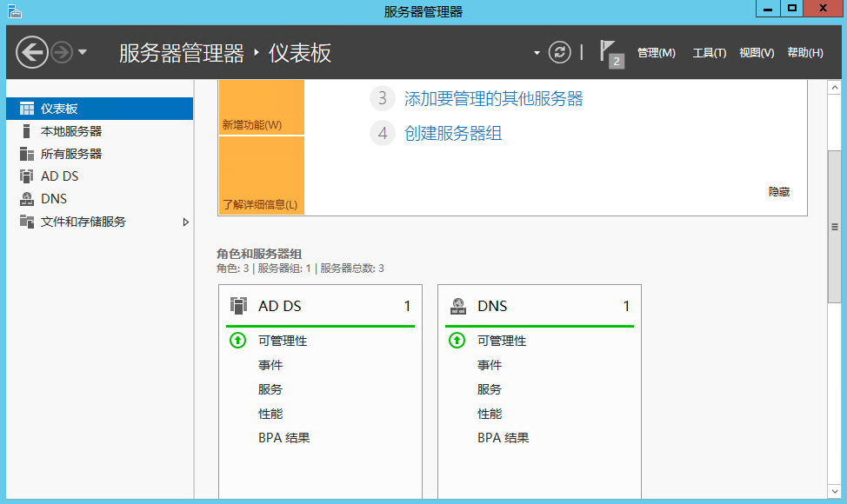
Task: Minimize the Server Manager window
Action: click(768, 9)
